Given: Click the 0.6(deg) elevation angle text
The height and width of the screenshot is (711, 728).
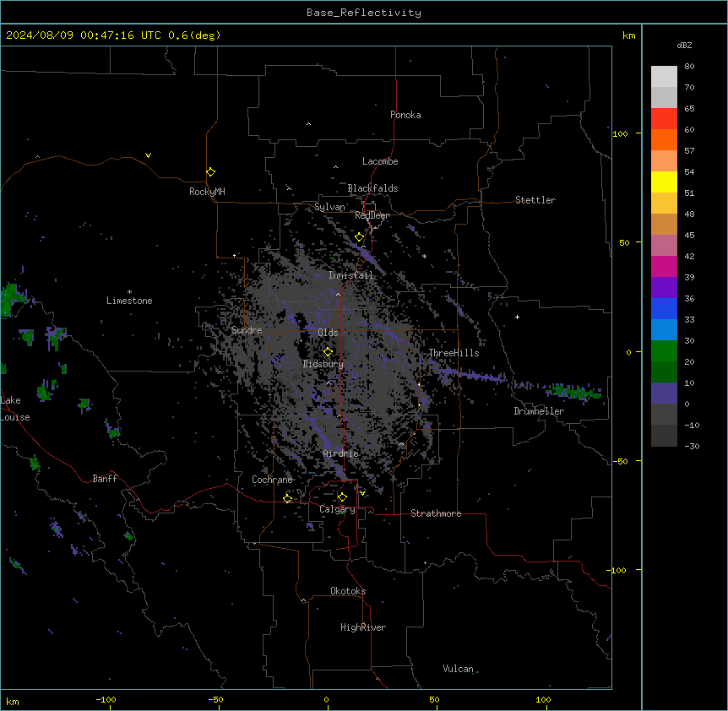Looking at the screenshot, I should (x=194, y=35).
